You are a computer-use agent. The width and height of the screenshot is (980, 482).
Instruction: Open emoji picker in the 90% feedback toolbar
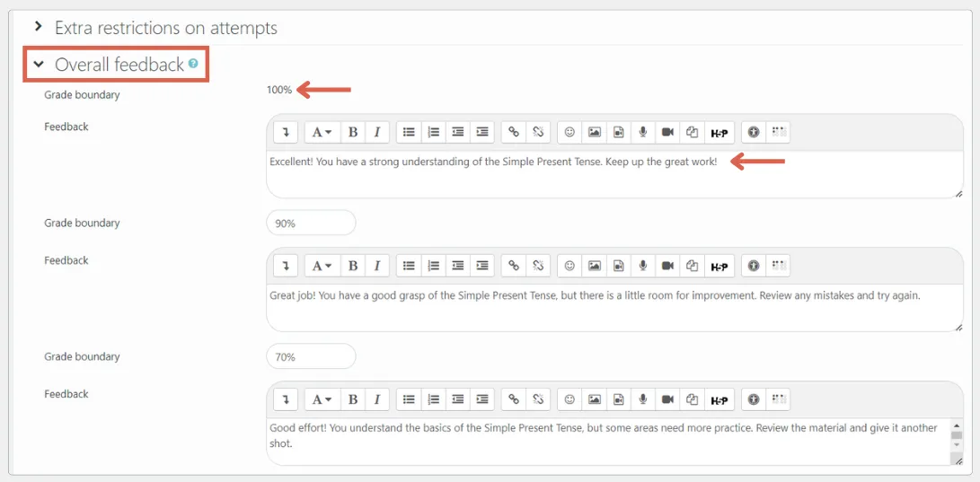pos(569,266)
